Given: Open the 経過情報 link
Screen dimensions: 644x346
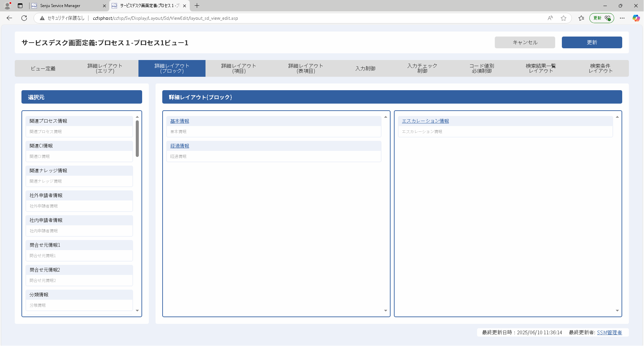Looking at the screenshot, I should coord(180,146).
